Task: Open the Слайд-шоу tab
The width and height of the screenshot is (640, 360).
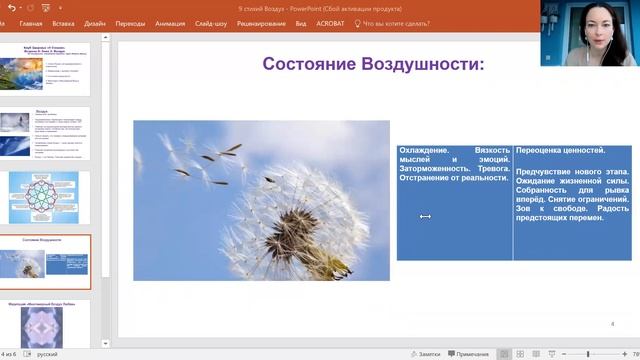Action: (x=211, y=24)
